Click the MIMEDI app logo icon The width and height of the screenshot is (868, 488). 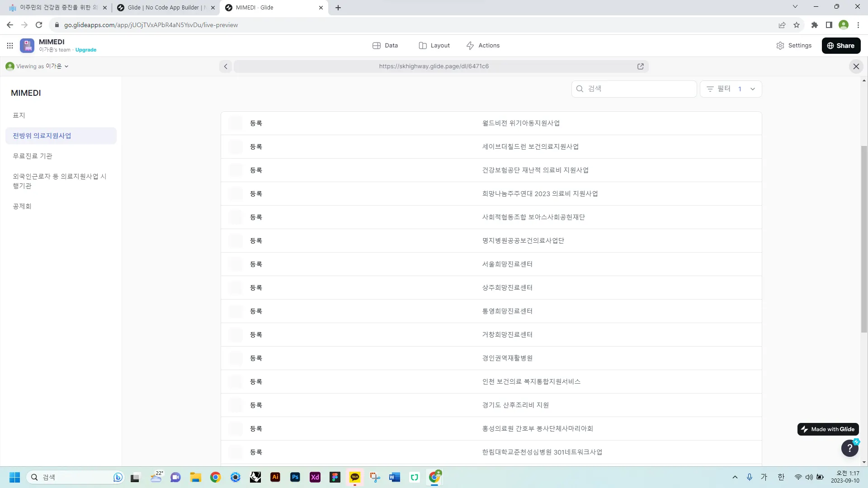(x=27, y=46)
